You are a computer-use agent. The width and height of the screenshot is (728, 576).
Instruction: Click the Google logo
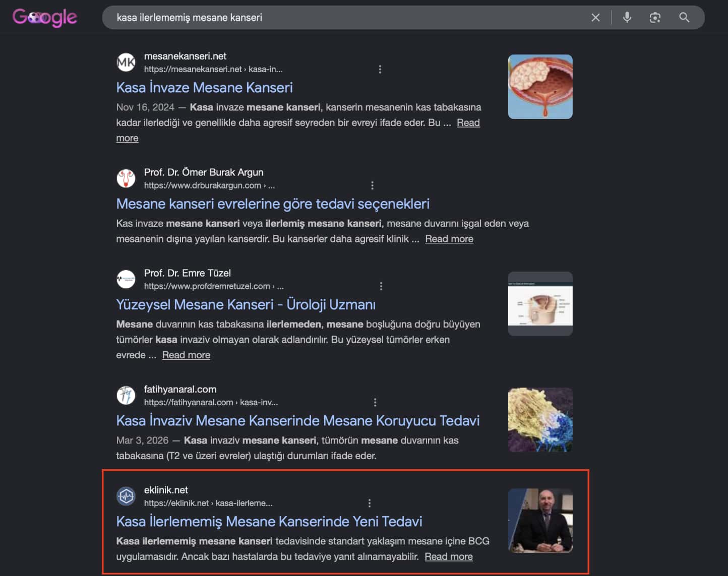[44, 18]
